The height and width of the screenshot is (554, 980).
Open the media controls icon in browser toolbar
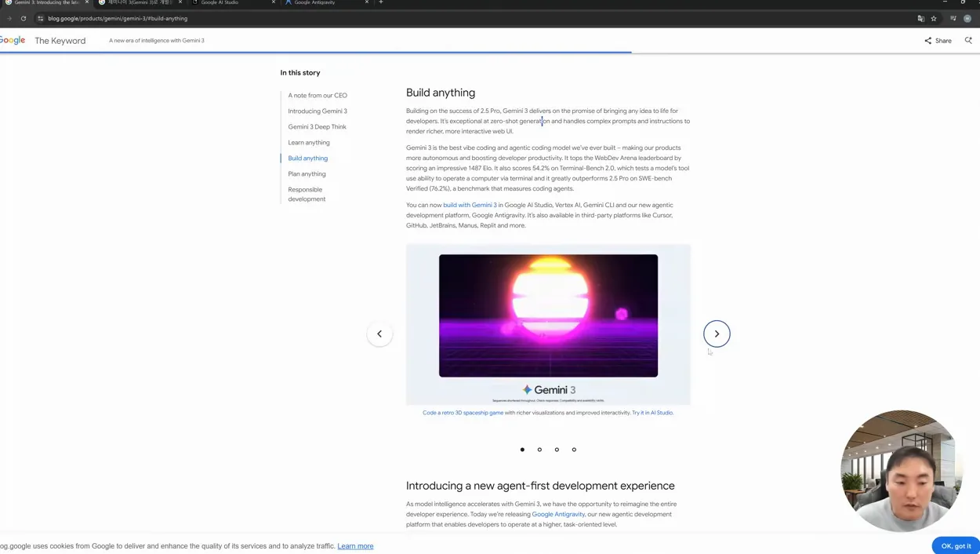(953, 18)
